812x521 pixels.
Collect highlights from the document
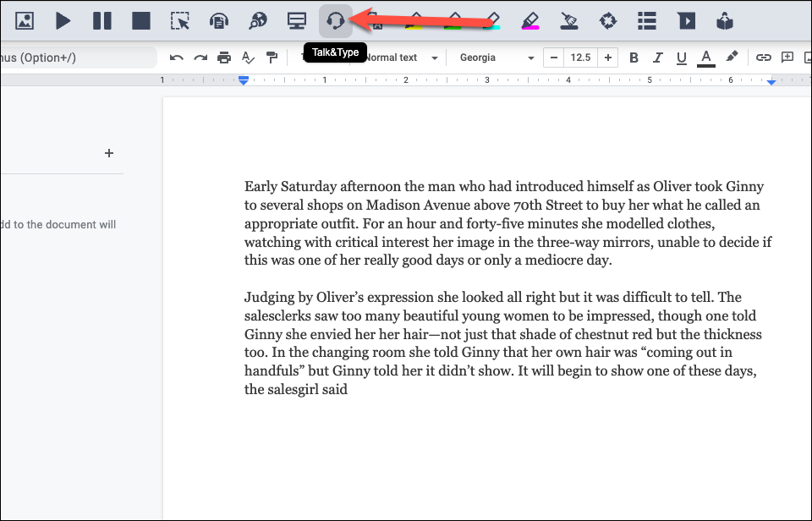tap(608, 21)
